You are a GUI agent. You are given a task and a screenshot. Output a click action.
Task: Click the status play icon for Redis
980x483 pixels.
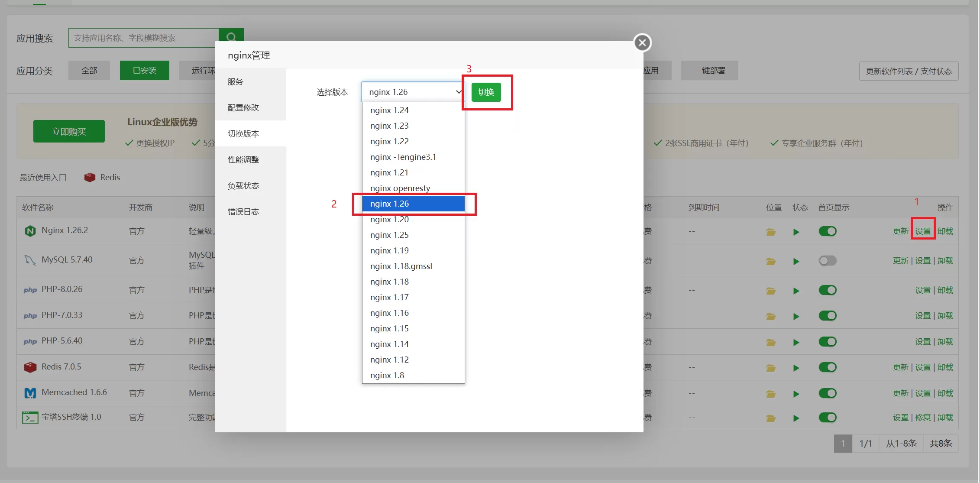tap(796, 368)
